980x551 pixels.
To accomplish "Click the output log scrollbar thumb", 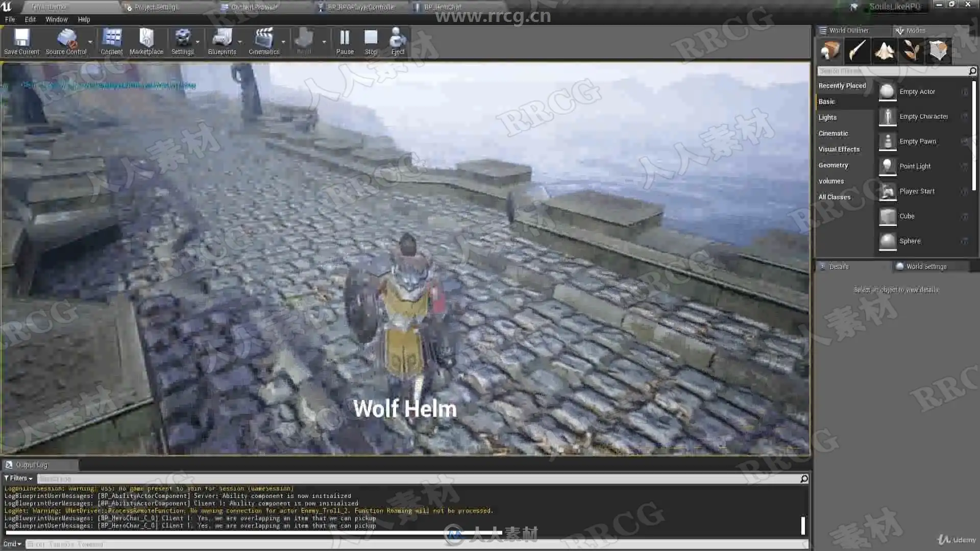I will coord(803,525).
